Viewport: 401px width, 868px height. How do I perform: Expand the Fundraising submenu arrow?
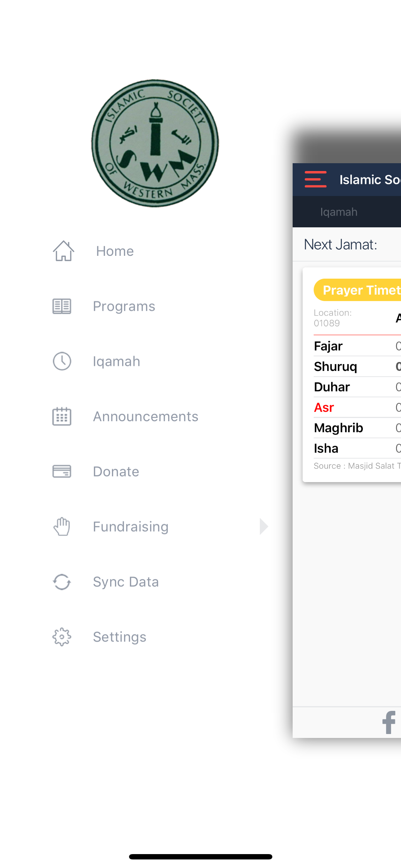(264, 526)
